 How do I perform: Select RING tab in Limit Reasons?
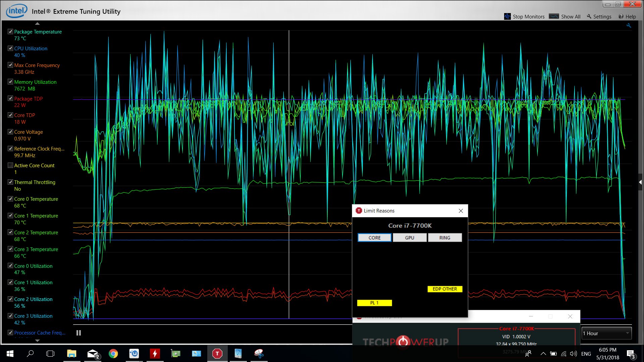point(445,238)
